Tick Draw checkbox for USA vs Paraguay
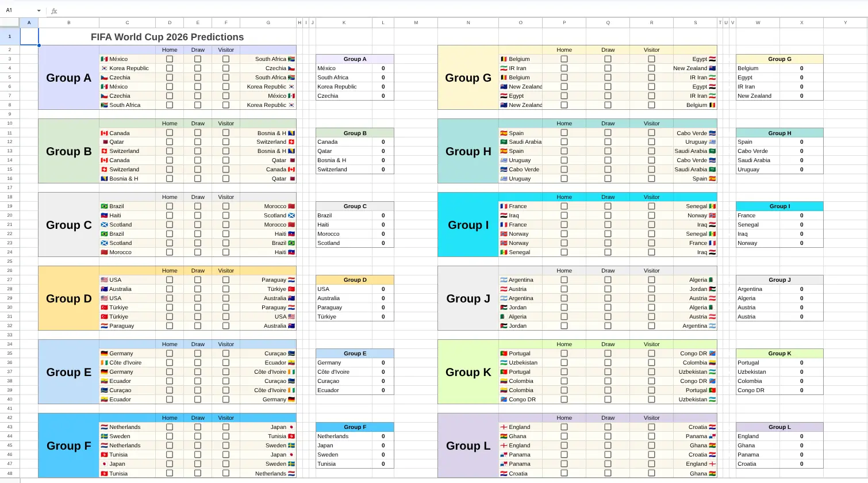This screenshot has height=483, width=868. click(198, 280)
